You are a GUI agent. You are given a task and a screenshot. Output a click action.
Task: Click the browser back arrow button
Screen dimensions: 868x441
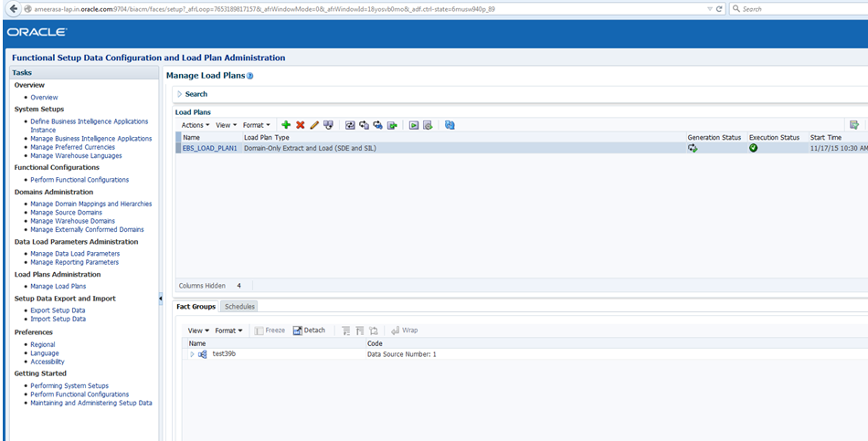tap(14, 9)
